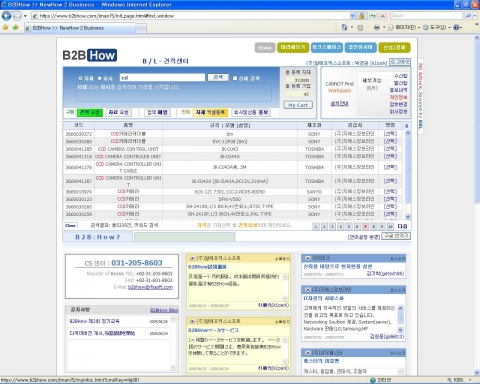Viewport: 480px width, 384px height.
Task: Open the blank new-tab button
Action: click(x=141, y=28)
